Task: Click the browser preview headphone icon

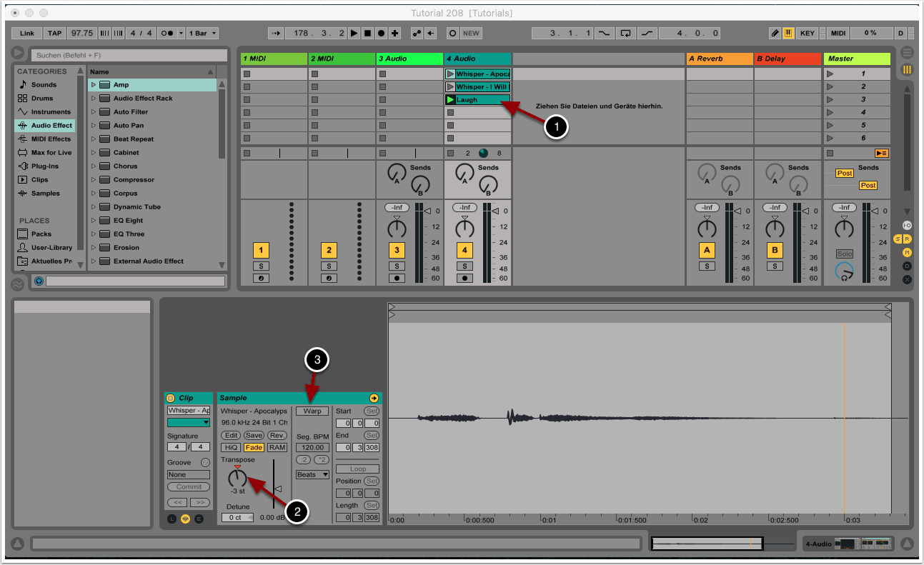Action: pyautogui.click(x=39, y=281)
